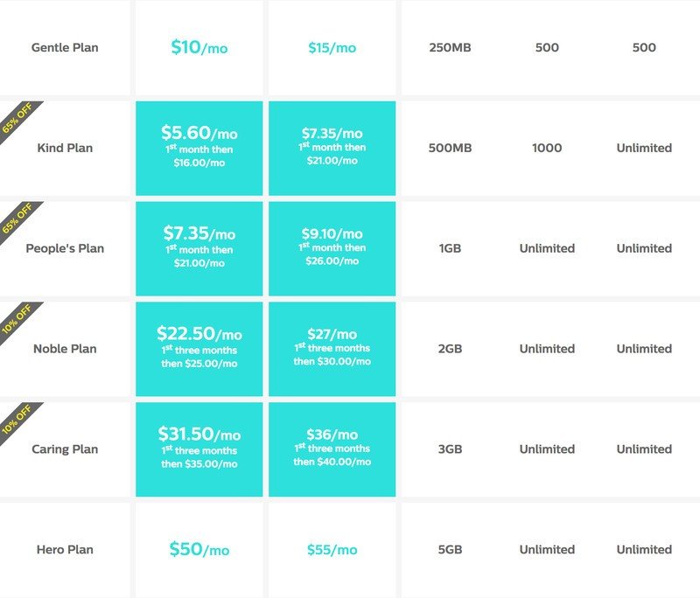Viewport: 700px width, 598px height.
Task: Click the Noble Plan $27/mo cell
Action: [x=332, y=349]
